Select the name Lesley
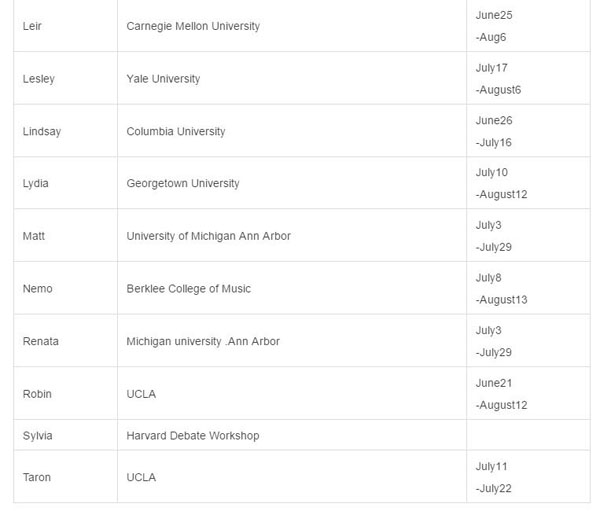 coord(39,79)
